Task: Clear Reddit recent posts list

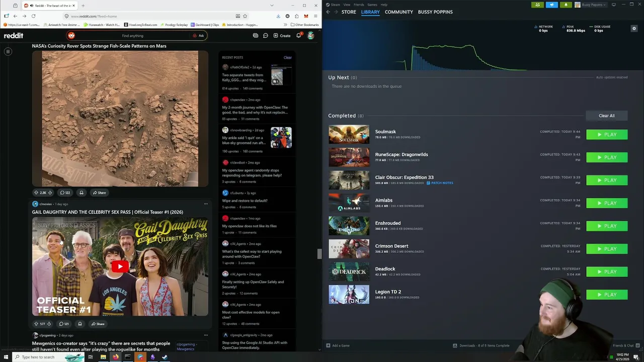Action: (287, 57)
